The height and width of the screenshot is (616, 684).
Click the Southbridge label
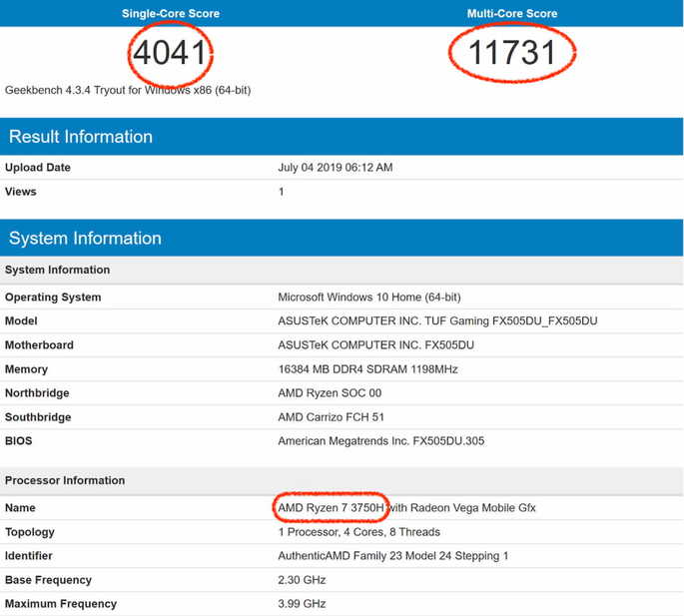(x=38, y=417)
